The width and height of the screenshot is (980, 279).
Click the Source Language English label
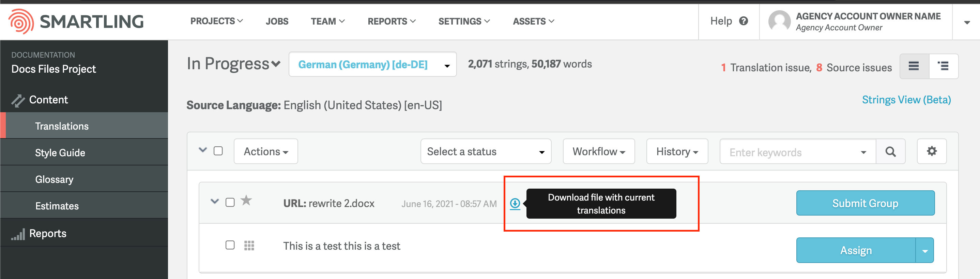[314, 105]
